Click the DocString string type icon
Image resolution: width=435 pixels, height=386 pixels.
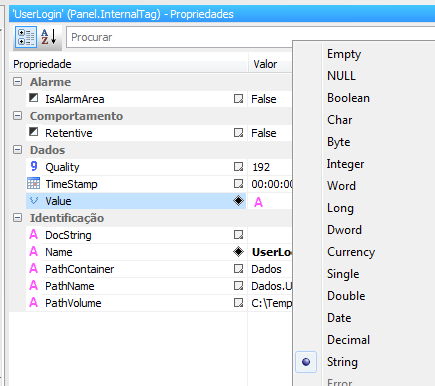(x=33, y=234)
